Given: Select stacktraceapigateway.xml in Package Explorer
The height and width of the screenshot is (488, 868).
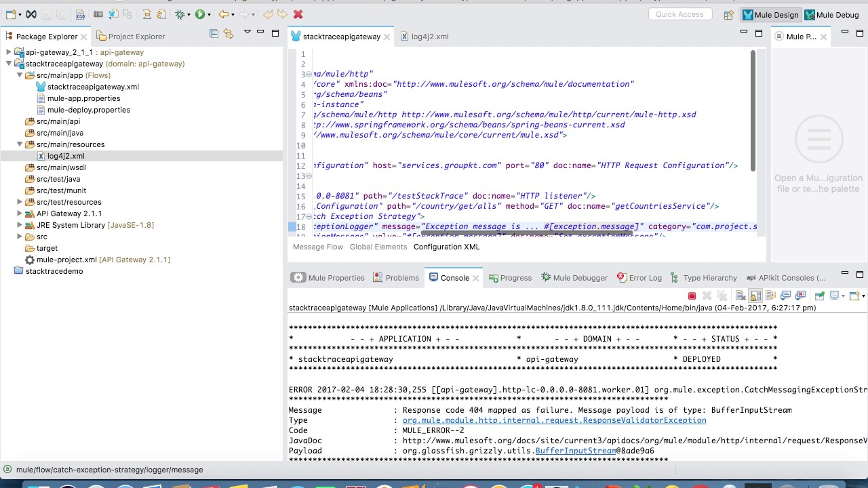Looking at the screenshot, I should click(x=93, y=87).
